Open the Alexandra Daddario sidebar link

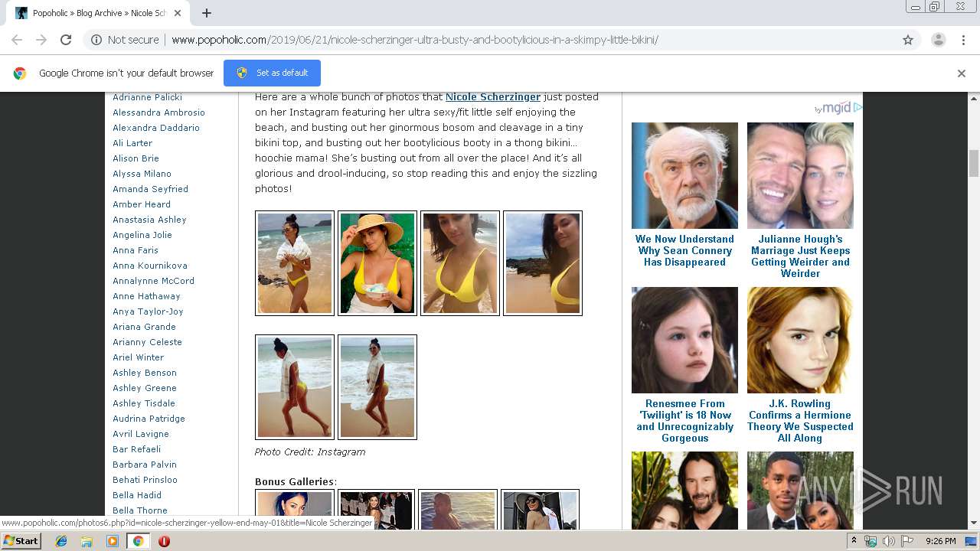click(156, 128)
